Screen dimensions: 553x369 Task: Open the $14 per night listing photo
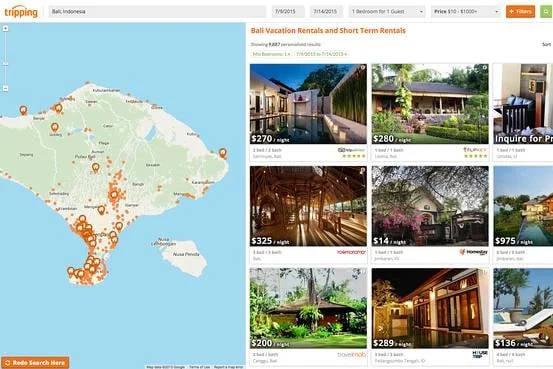click(x=430, y=206)
